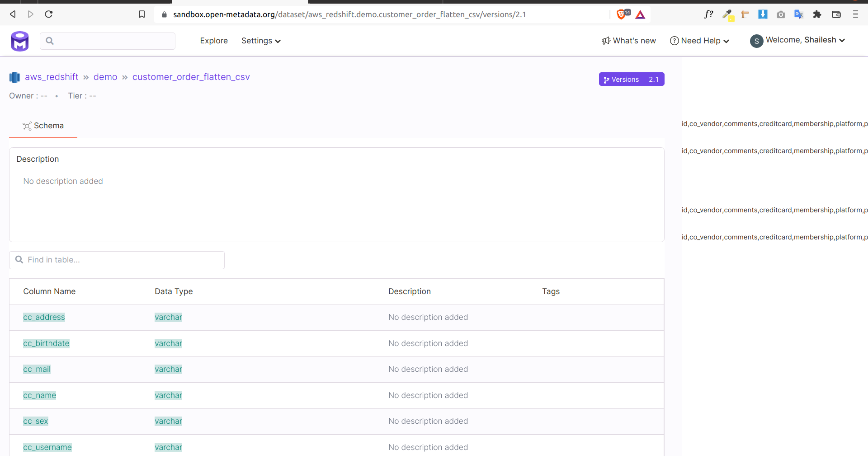Click the aws_redshift database service icon
This screenshot has height=459, width=868.
(14, 77)
